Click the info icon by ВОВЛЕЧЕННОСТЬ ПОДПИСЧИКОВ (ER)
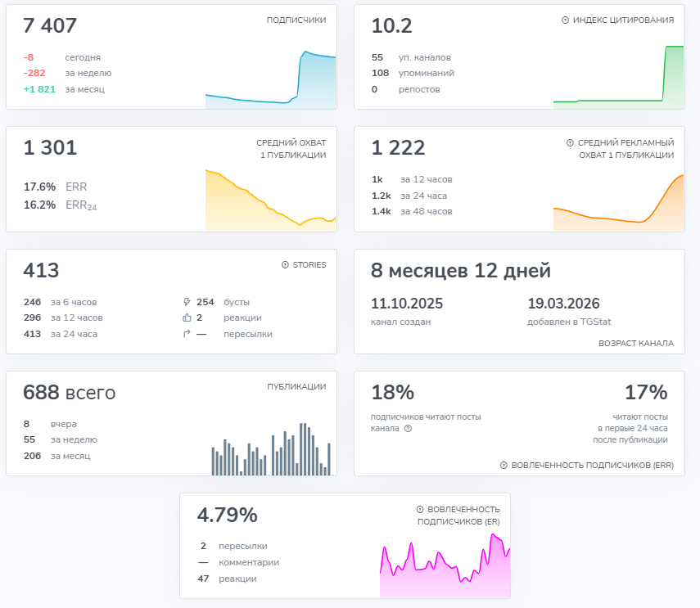The height and width of the screenshot is (608, 700). click(x=420, y=510)
